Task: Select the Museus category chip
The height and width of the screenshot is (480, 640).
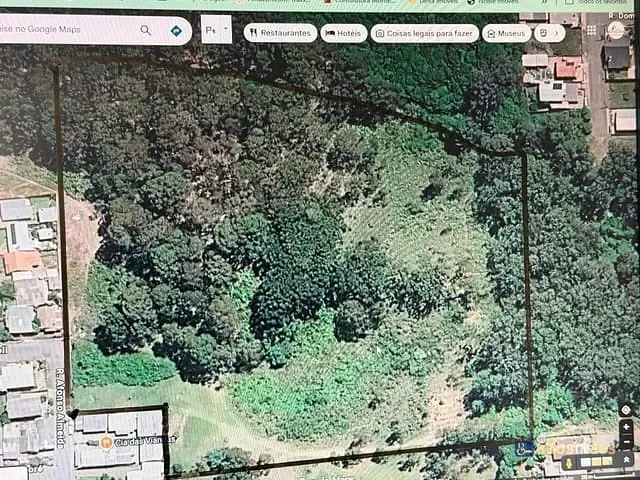Action: coord(507,33)
